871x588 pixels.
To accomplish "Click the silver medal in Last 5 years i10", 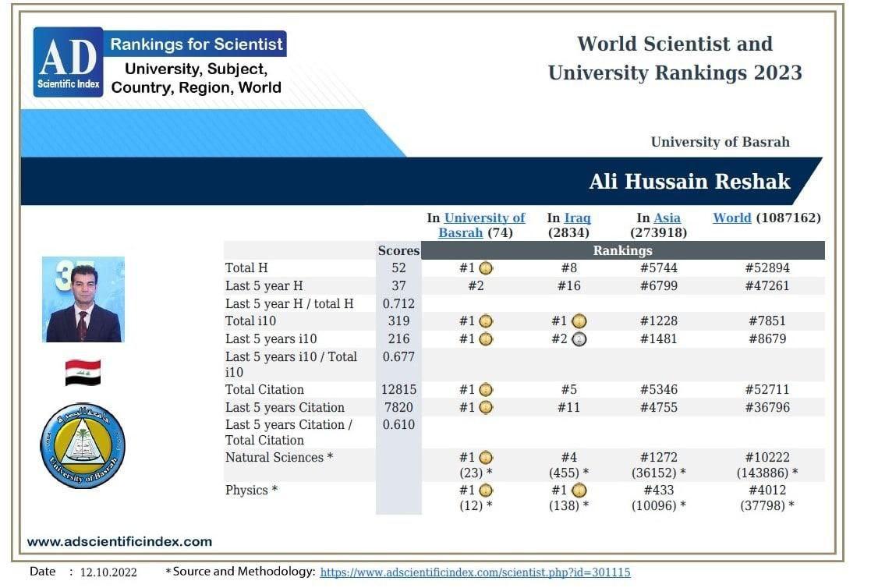I will (579, 339).
